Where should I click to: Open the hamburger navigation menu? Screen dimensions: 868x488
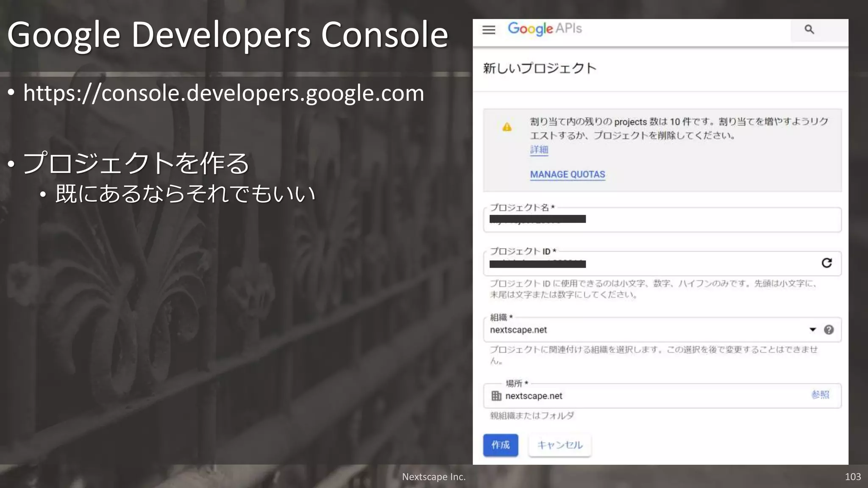coord(489,30)
